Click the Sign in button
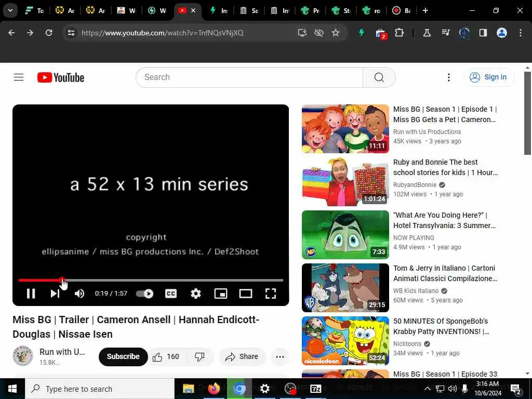This screenshot has width=532, height=399. point(488,77)
